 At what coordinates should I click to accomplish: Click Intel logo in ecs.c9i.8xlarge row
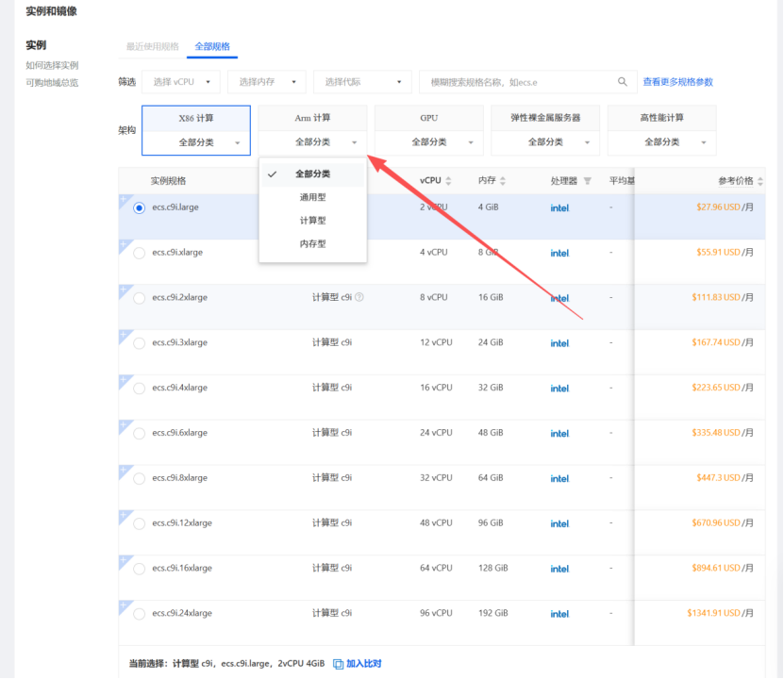559,478
